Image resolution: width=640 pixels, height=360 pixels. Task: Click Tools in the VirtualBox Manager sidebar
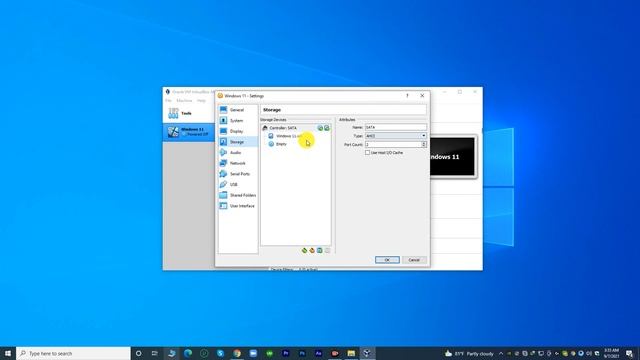point(189,113)
